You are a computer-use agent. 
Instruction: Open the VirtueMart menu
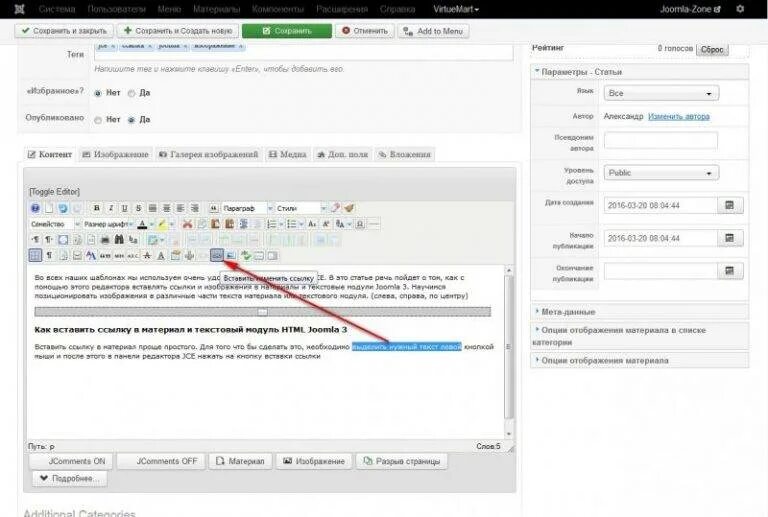456,9
